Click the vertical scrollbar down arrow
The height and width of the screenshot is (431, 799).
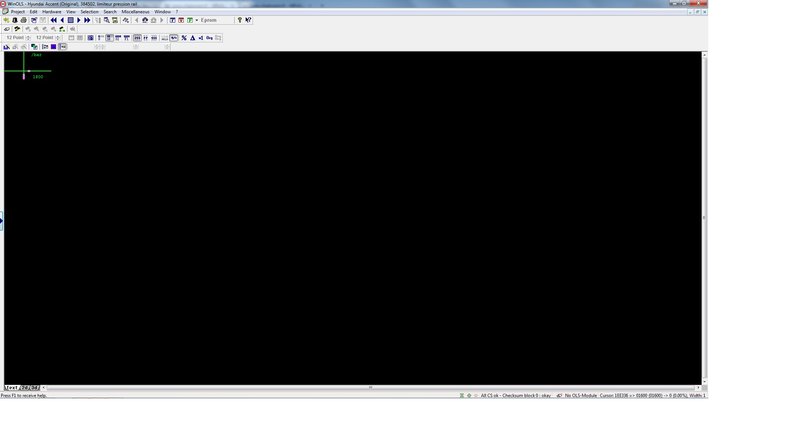[705, 382]
